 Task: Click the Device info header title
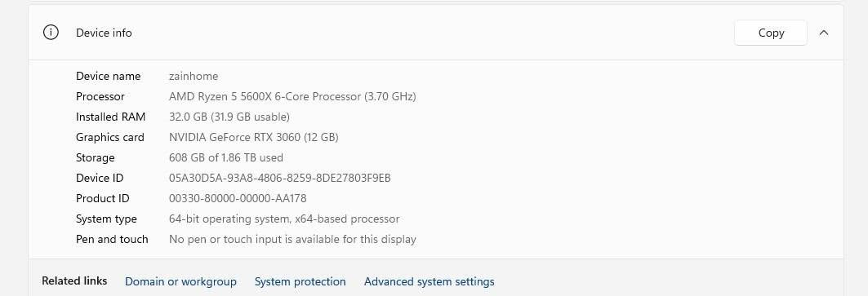104,33
